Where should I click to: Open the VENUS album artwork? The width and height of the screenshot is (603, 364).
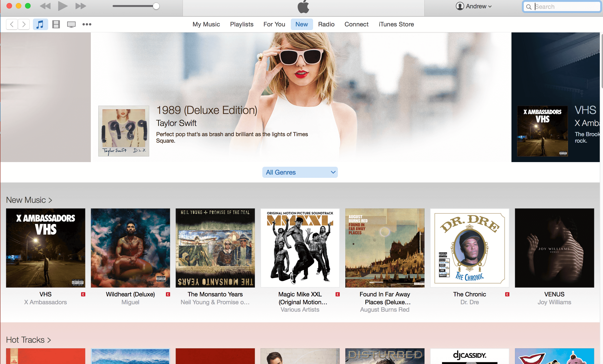click(x=554, y=248)
